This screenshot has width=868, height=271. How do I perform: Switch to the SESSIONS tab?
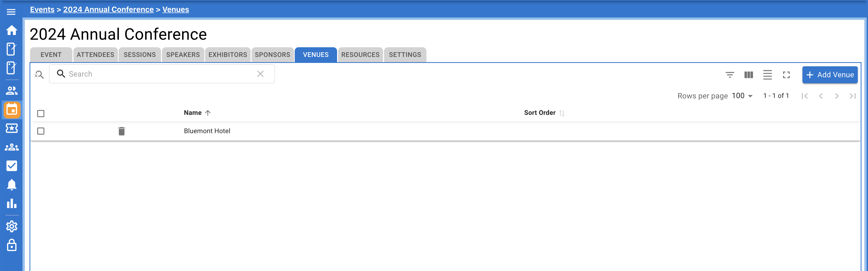[x=140, y=55]
